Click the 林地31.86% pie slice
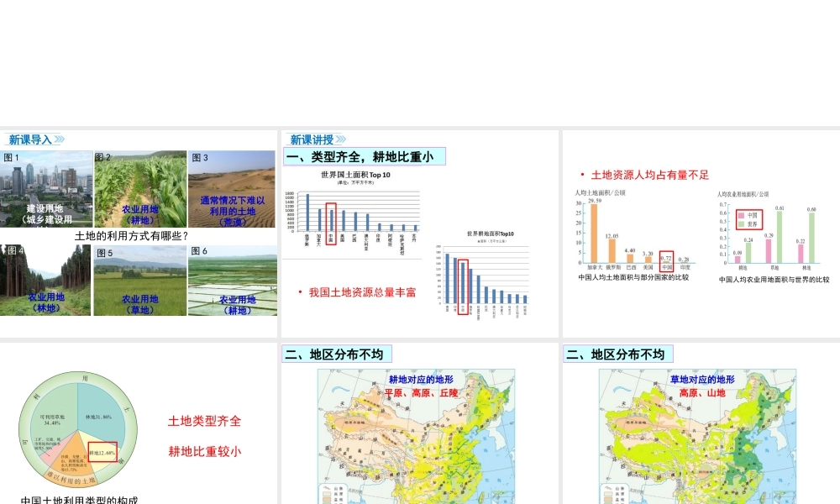The image size is (840, 504). coord(98,417)
